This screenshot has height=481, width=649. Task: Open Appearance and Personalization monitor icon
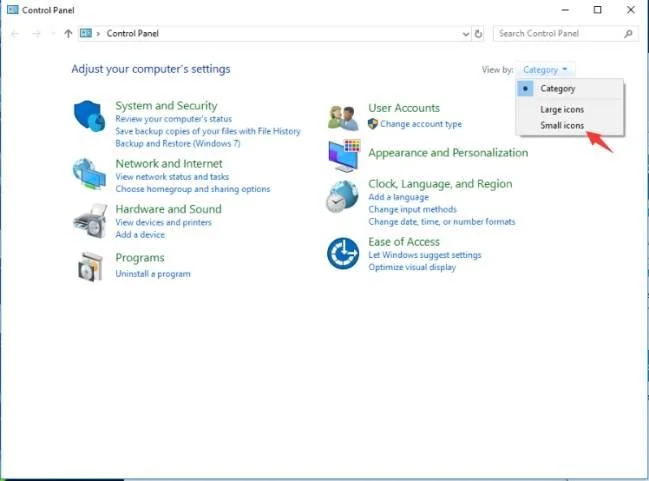point(344,156)
